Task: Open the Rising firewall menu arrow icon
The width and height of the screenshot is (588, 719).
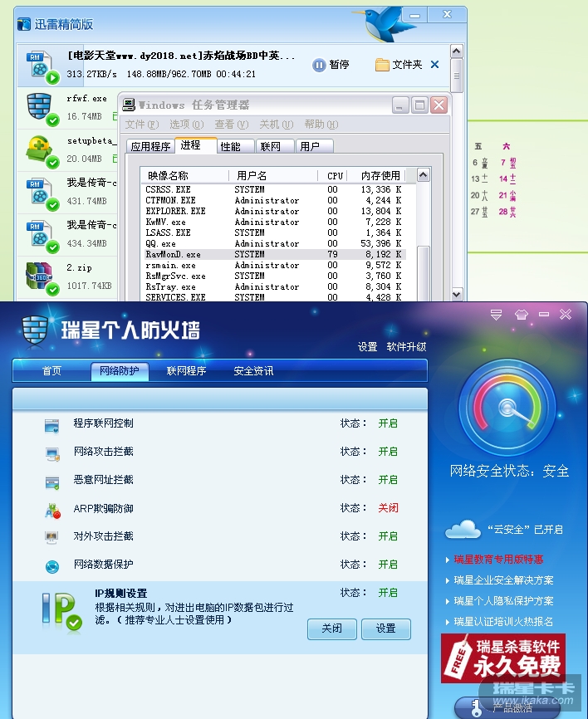Action: 496,315
